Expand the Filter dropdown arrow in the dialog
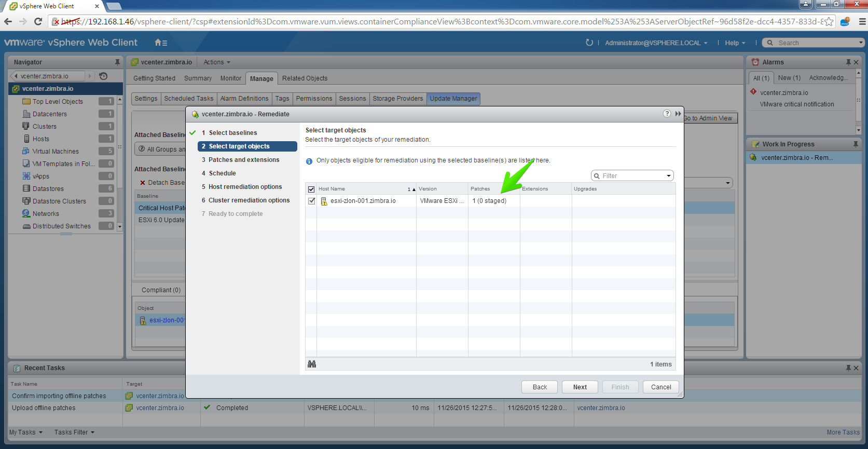The width and height of the screenshot is (868, 449). coord(668,176)
